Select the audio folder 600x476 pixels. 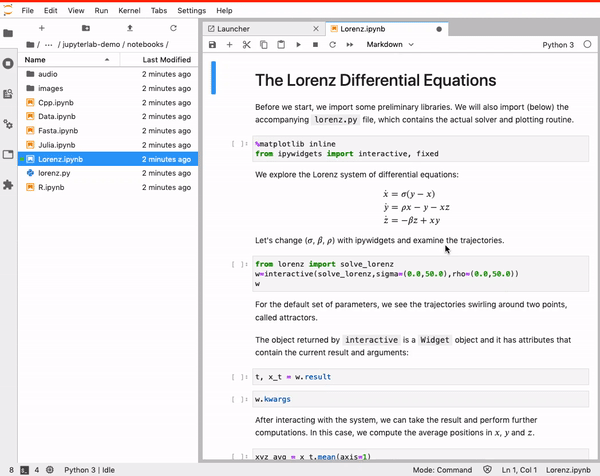click(x=108, y=74)
